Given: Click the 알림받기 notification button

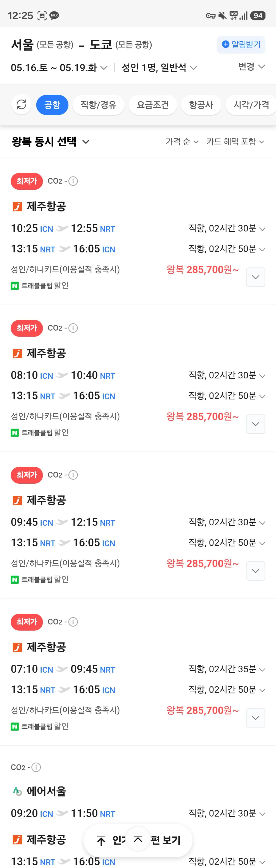Looking at the screenshot, I should click(241, 44).
